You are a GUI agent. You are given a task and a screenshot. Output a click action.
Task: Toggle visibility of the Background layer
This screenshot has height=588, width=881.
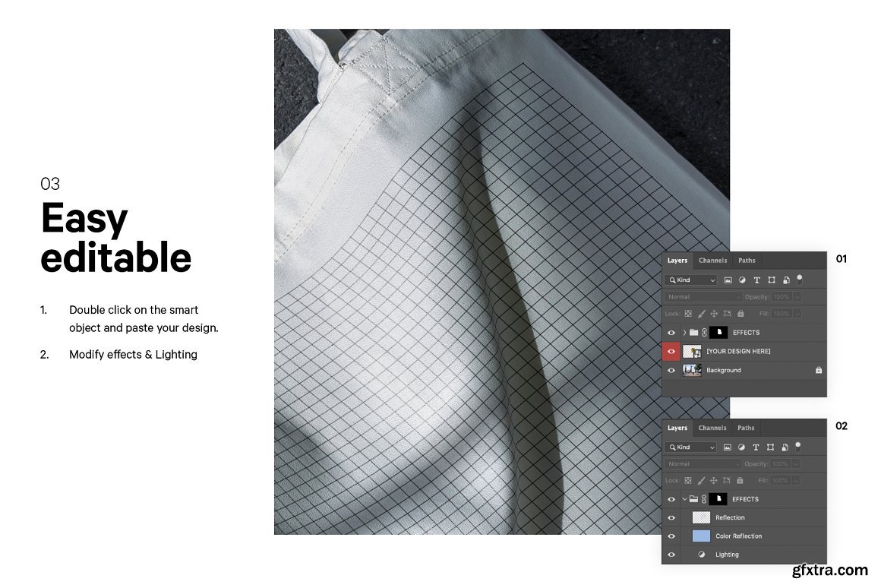671,370
